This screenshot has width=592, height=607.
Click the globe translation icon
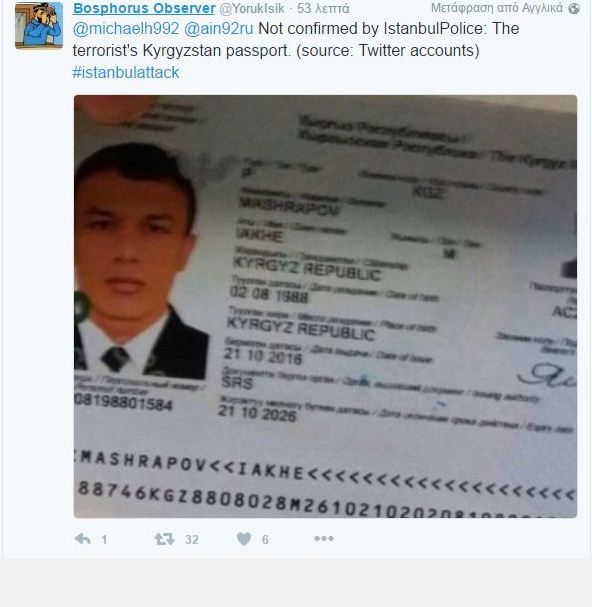(x=574, y=9)
